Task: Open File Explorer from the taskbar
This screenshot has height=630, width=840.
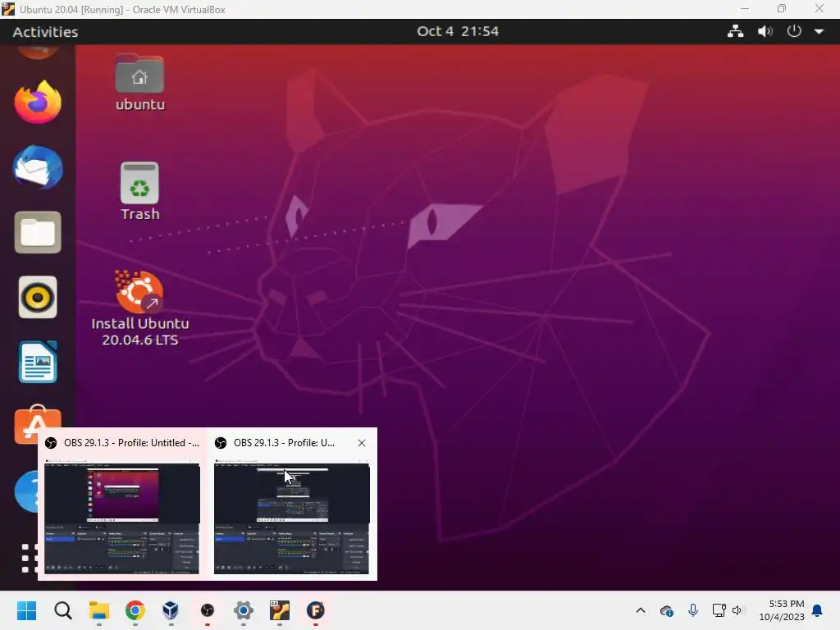Action: point(99,610)
